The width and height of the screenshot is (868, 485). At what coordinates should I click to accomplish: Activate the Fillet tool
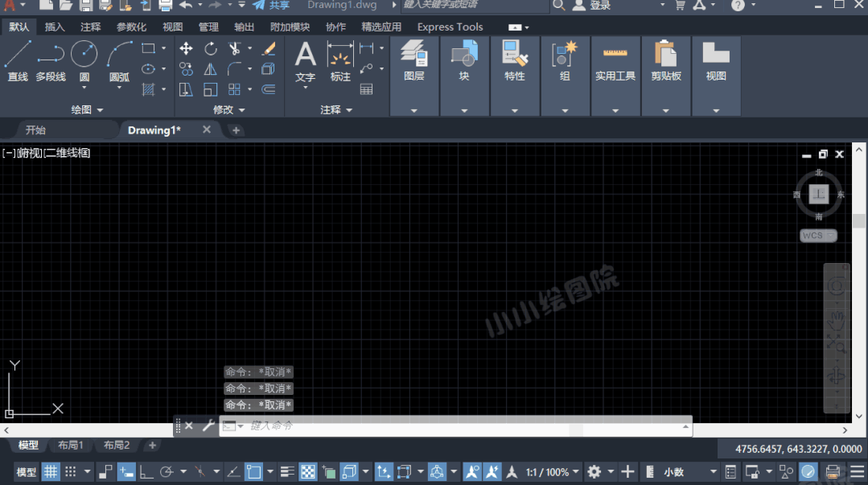coord(235,68)
